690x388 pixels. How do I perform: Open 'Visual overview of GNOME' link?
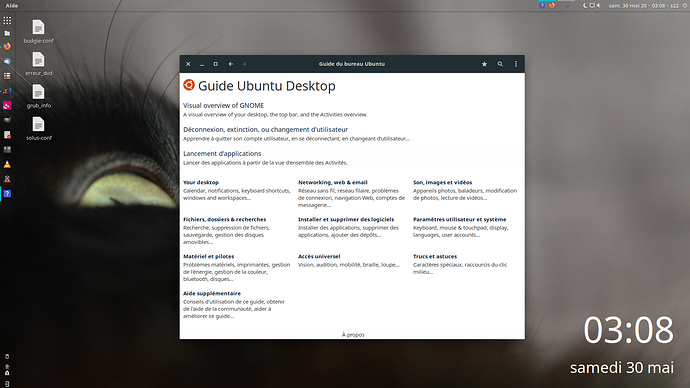[224, 105]
